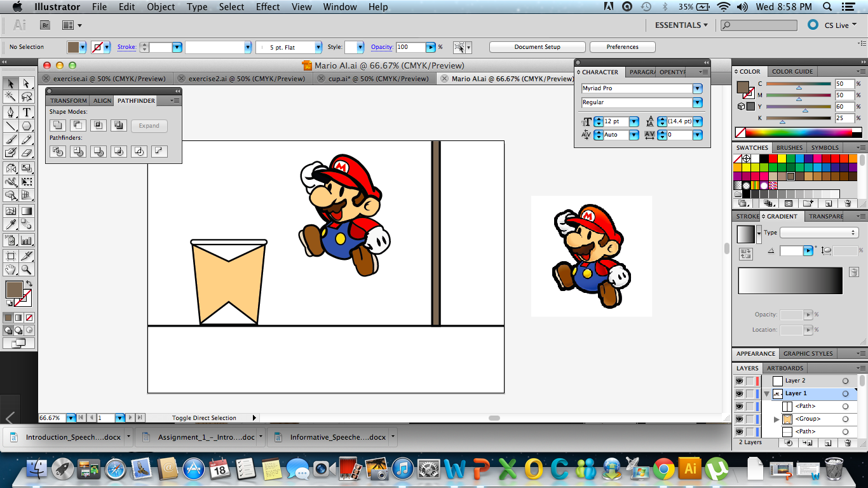This screenshot has height=488, width=868.
Task: Open the BRUSHES panel tab
Action: coord(789,147)
